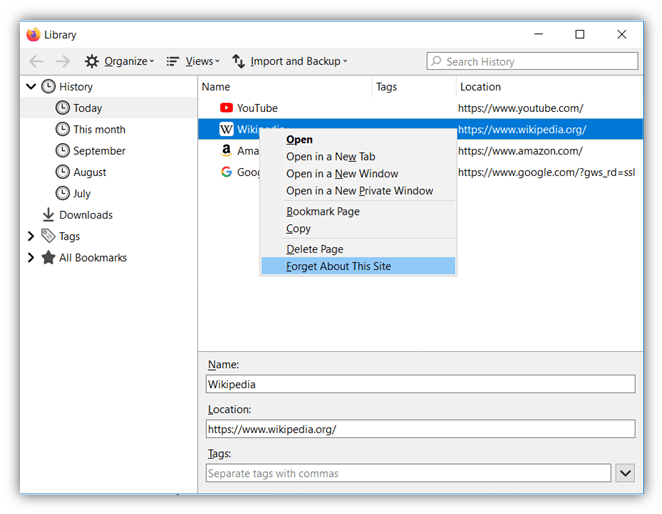This screenshot has width=662, height=514.
Task: Sort by the Name column header
Action: tap(285, 87)
